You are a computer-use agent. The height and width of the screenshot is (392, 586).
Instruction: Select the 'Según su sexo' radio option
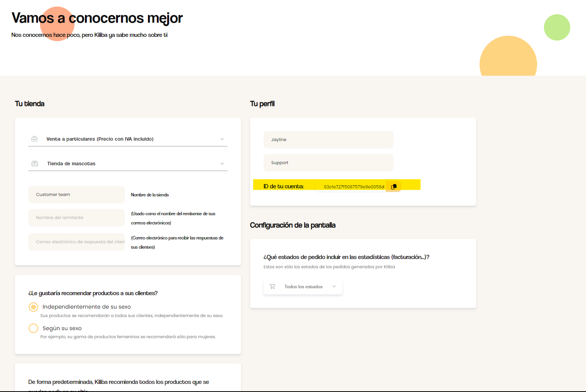coord(33,328)
